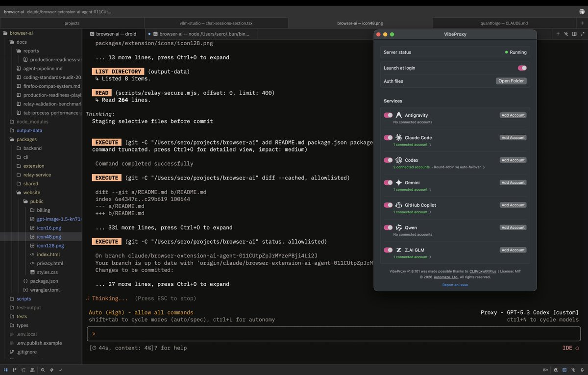Open agent panel sparkle icon in status bar
Image resolution: width=588 pixels, height=375 pixels.
pyautogui.click(x=573, y=370)
